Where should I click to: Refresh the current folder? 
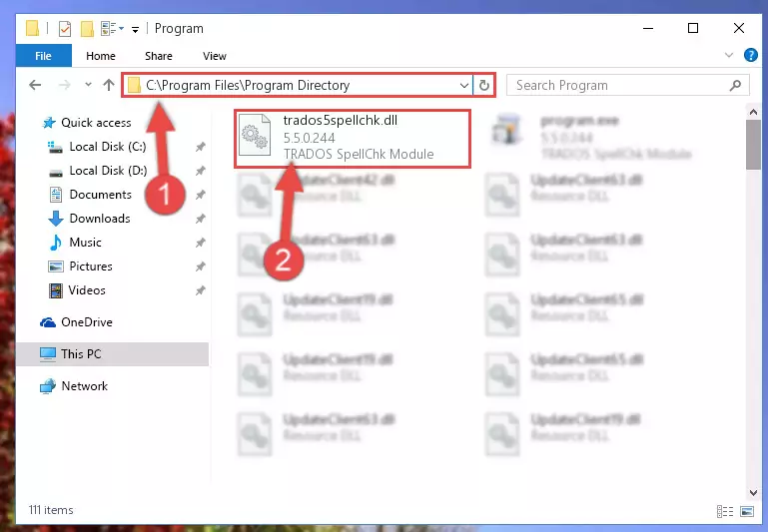pos(484,86)
